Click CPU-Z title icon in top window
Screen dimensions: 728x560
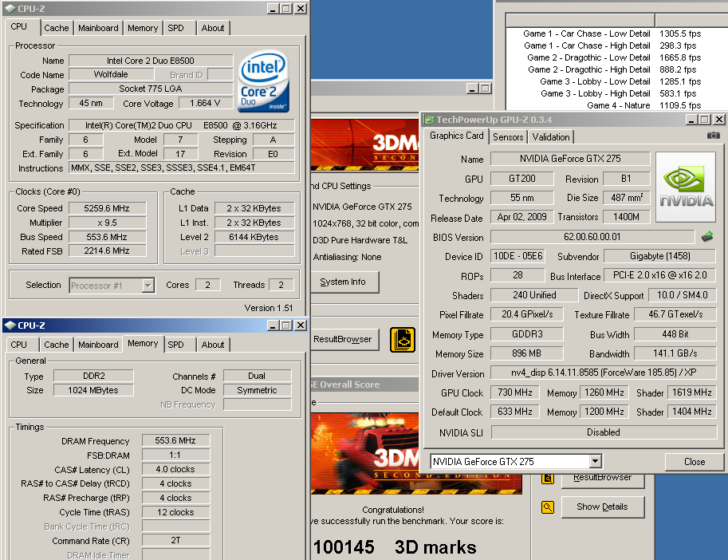point(10,8)
